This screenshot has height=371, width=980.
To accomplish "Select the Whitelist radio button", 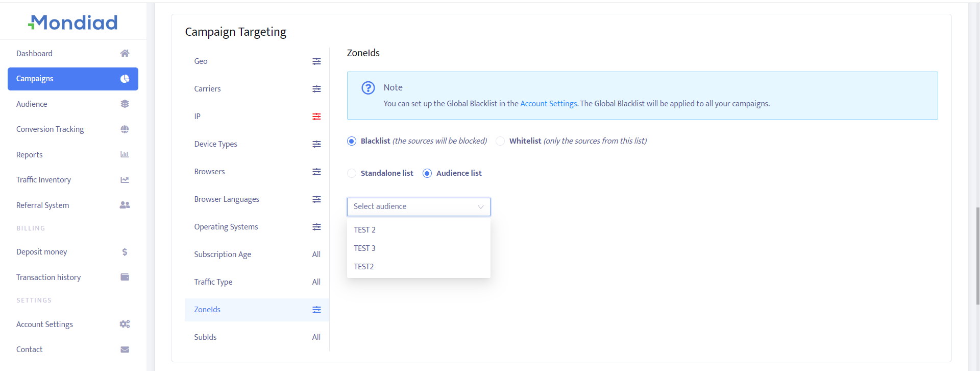I will pyautogui.click(x=500, y=141).
